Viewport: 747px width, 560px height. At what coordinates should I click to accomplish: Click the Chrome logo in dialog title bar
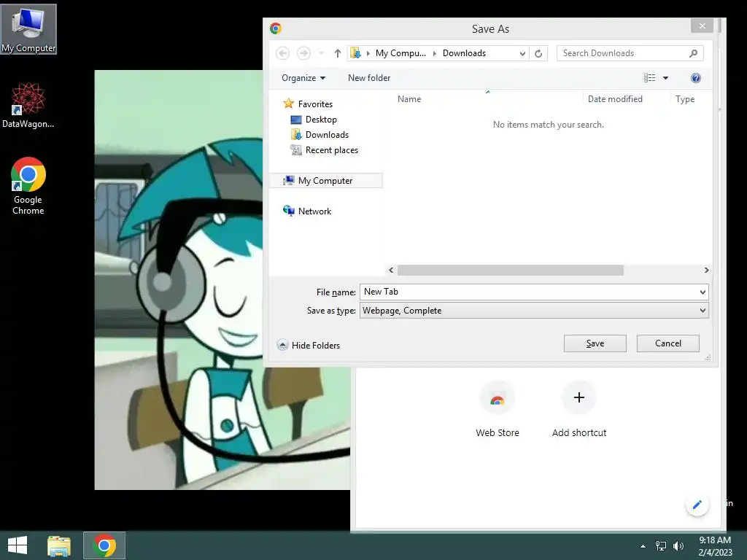(x=275, y=28)
